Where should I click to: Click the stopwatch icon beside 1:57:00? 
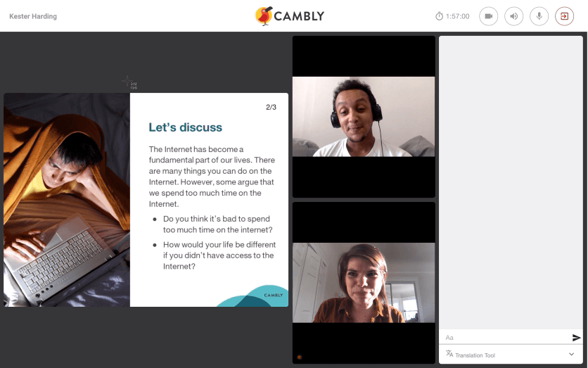coord(439,16)
